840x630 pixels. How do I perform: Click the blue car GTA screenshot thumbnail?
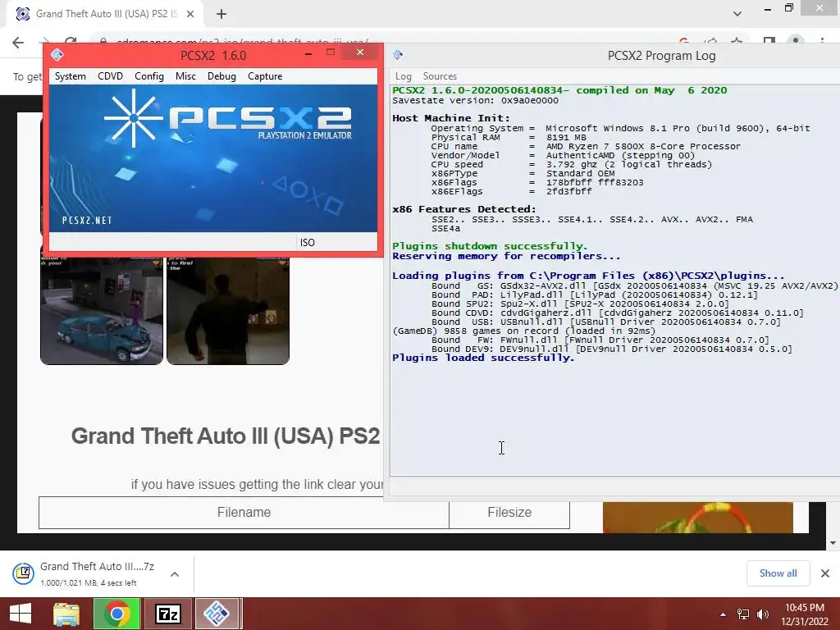[x=102, y=309]
